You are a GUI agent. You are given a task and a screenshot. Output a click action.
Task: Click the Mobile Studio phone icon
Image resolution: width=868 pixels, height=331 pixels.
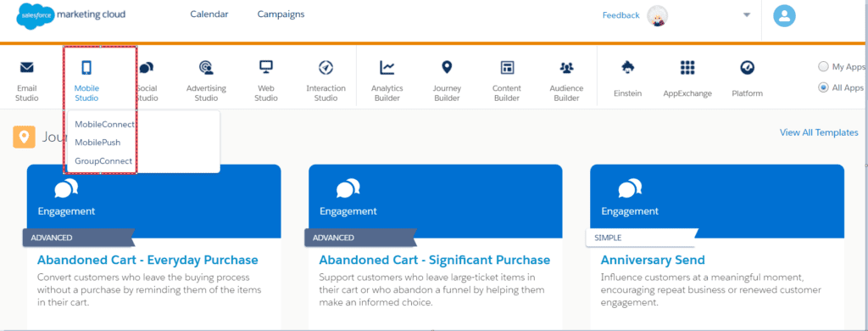coord(86,68)
